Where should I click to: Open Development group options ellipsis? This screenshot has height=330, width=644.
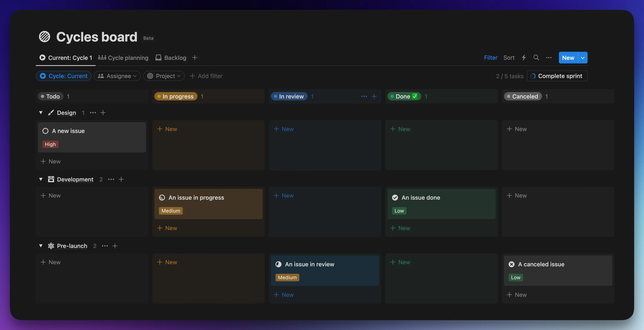(x=111, y=180)
